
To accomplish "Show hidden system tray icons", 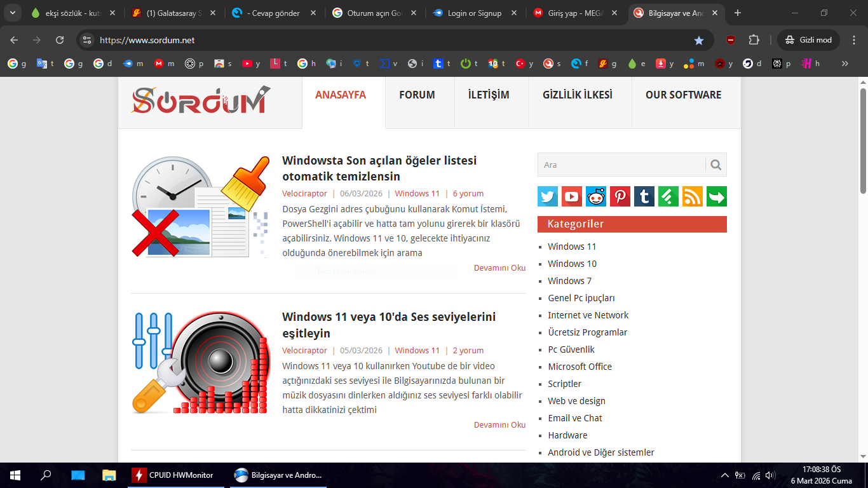I will point(724,475).
